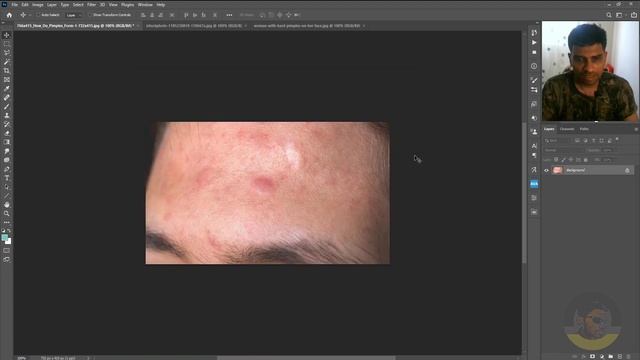Open the File menu

(x=14, y=5)
